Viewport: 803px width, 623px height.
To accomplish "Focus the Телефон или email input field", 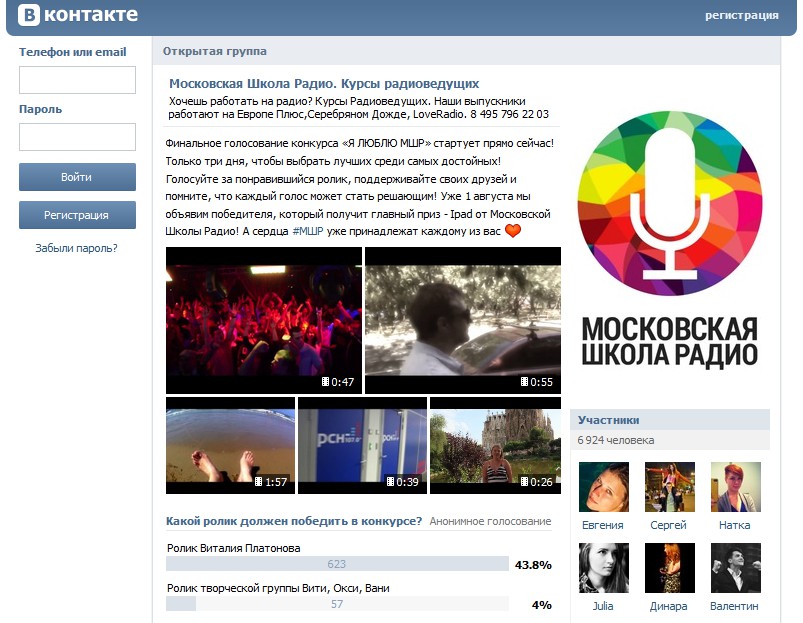I will pyautogui.click(x=77, y=80).
